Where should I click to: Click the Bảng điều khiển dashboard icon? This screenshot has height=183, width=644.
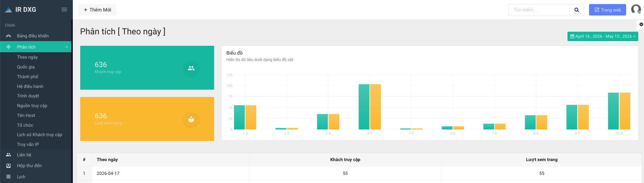(x=8, y=36)
